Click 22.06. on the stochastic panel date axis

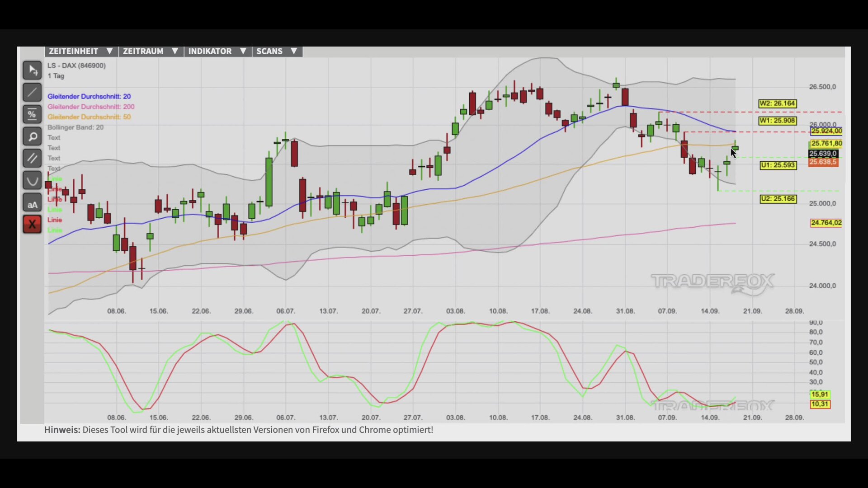coord(201,418)
